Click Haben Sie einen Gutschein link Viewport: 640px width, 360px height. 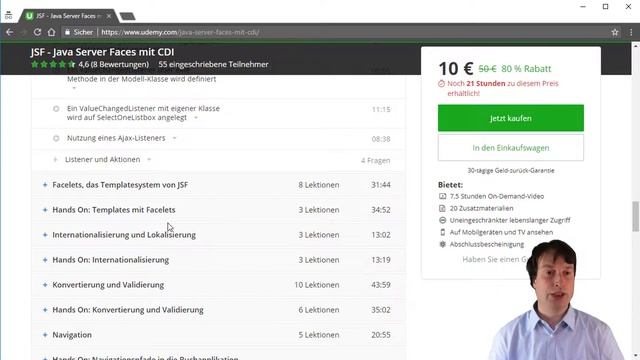point(495,259)
